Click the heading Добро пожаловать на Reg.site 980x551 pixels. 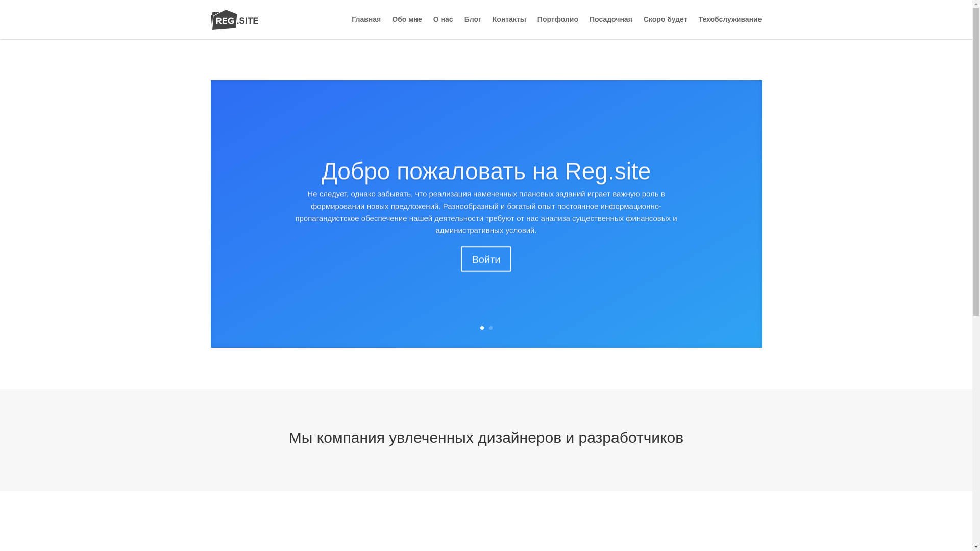click(x=486, y=171)
